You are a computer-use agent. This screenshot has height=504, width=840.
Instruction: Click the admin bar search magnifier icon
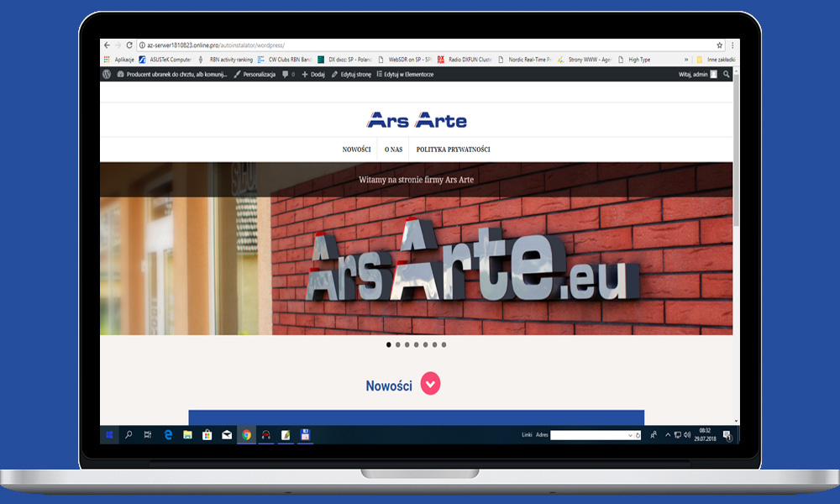pos(727,75)
